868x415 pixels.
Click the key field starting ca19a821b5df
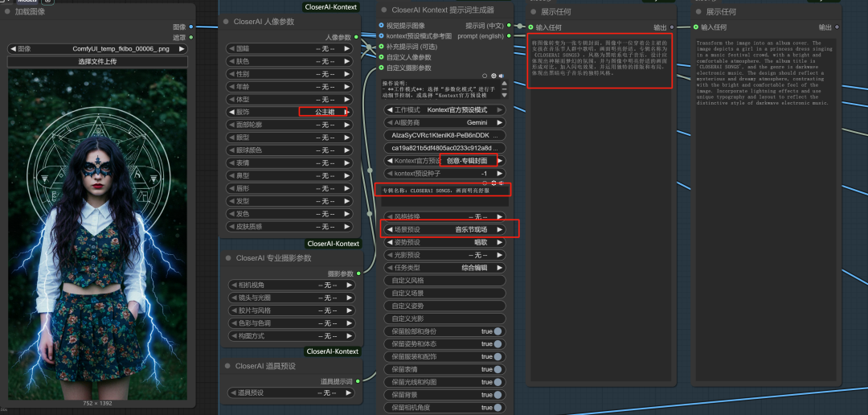445,148
